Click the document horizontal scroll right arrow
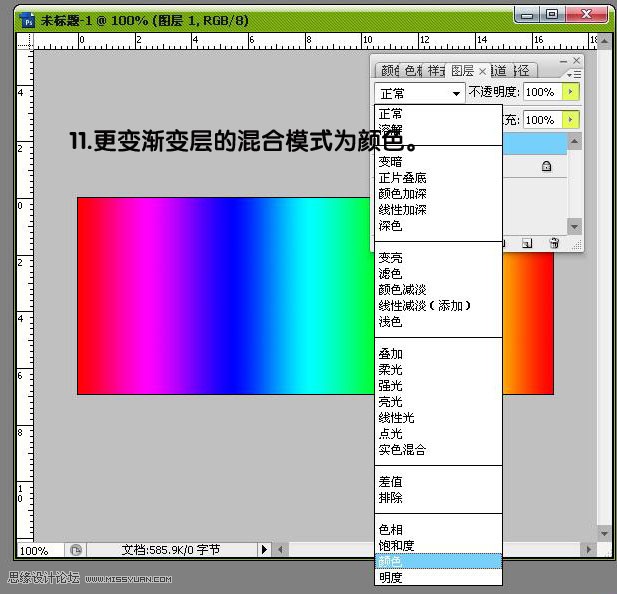 pyautogui.click(x=589, y=549)
